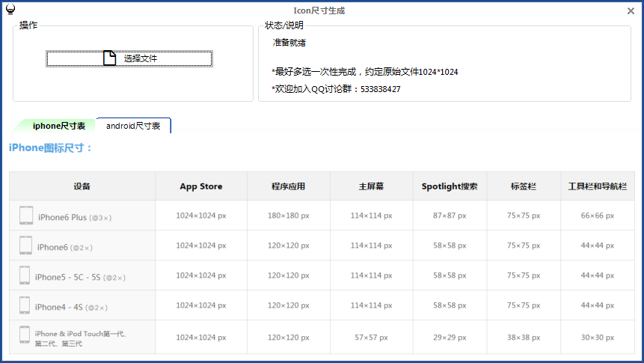
Task: Click the iPhone6 (@2x) device icon
Action: [x=25, y=245]
